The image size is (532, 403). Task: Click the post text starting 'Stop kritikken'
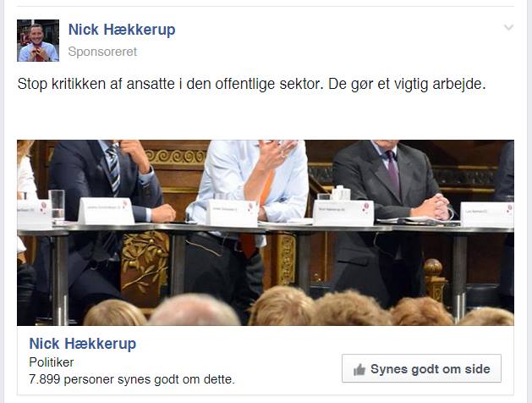tap(252, 84)
